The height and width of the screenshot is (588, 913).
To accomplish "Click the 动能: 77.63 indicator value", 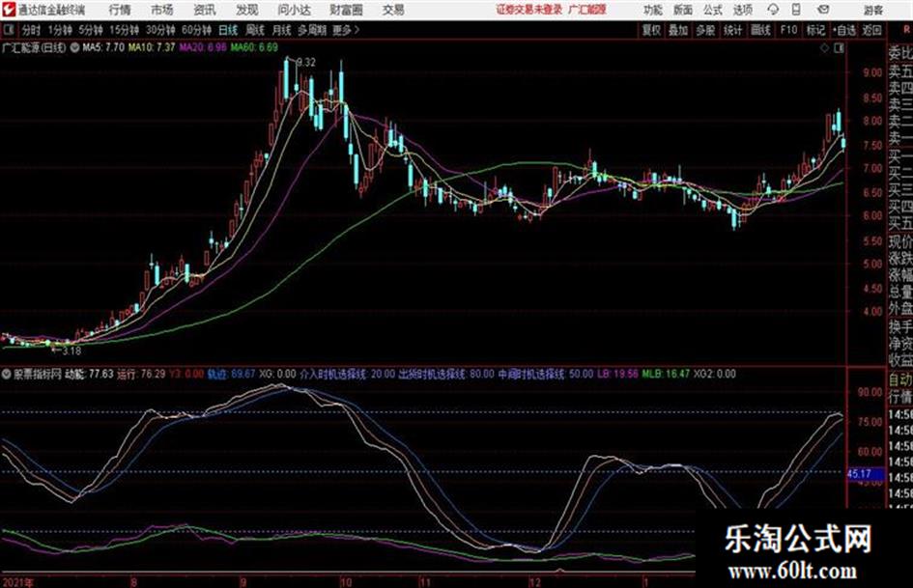I will tap(89, 374).
